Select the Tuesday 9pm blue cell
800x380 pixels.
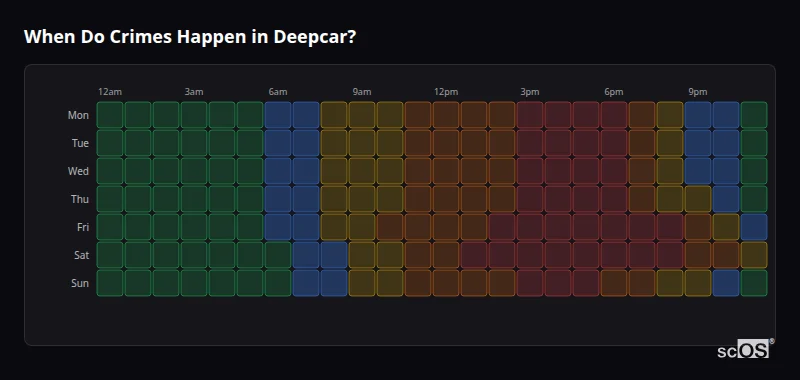697,143
